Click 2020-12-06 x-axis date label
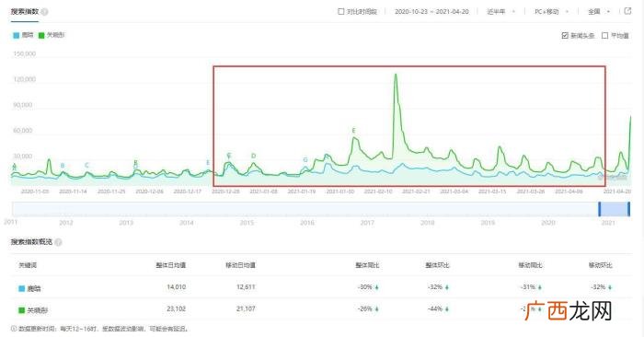 (x=149, y=192)
